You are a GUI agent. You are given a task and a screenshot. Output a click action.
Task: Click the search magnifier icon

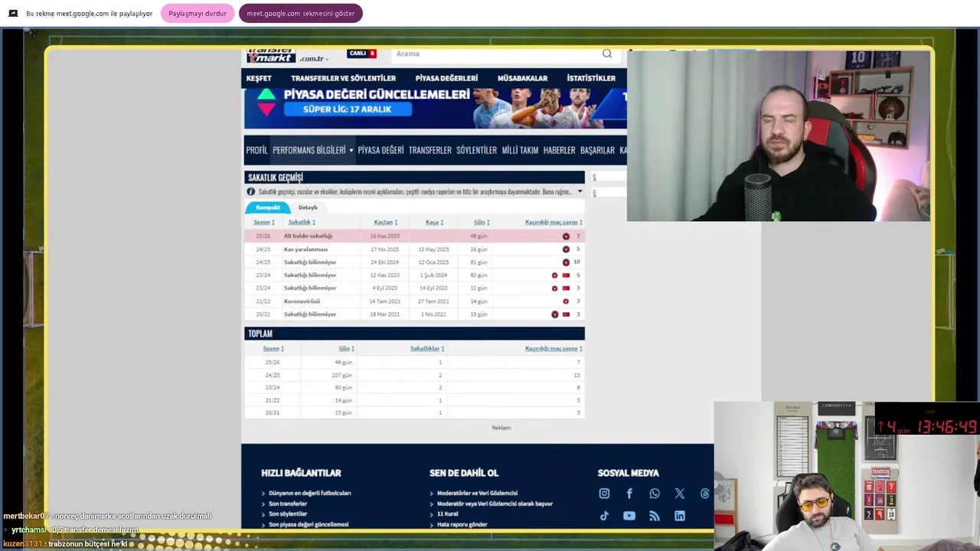coord(607,54)
